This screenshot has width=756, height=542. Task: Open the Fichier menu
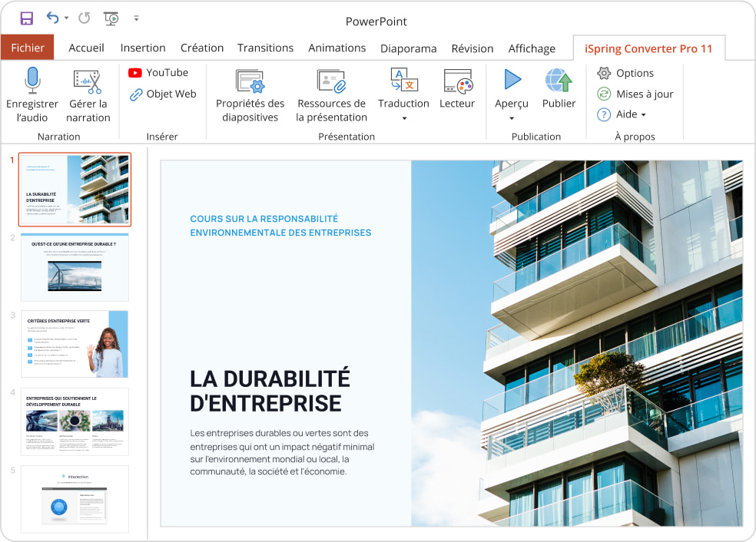28,48
